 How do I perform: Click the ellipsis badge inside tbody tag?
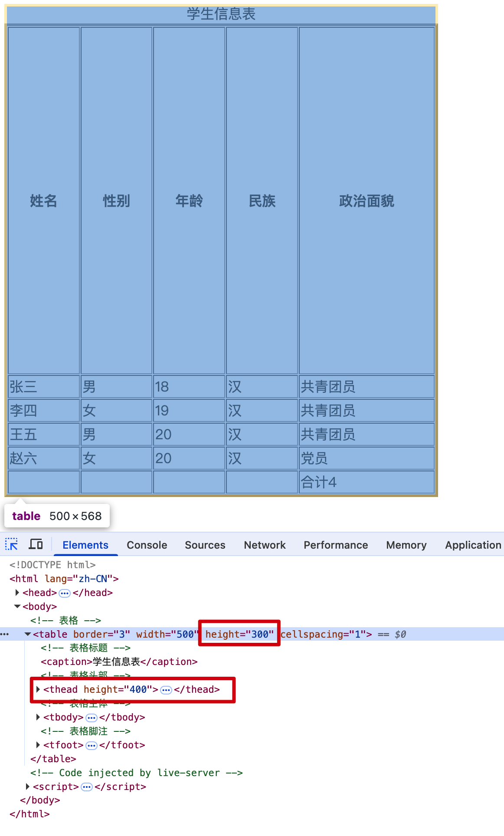click(x=91, y=718)
